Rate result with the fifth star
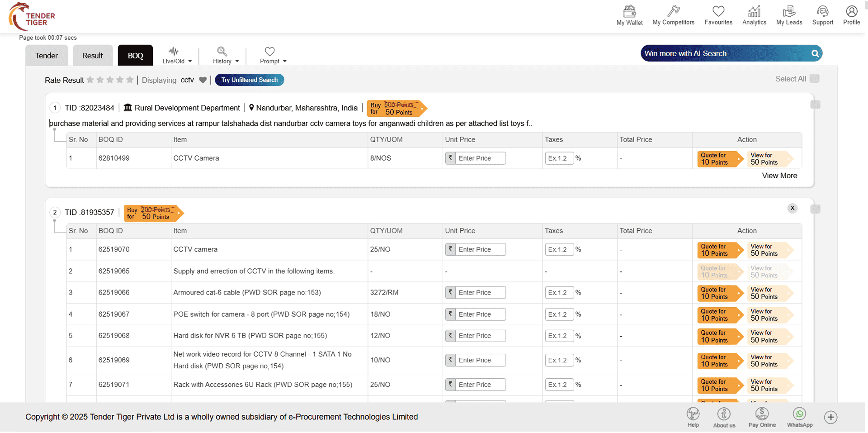The height and width of the screenshot is (433, 868). pos(130,80)
